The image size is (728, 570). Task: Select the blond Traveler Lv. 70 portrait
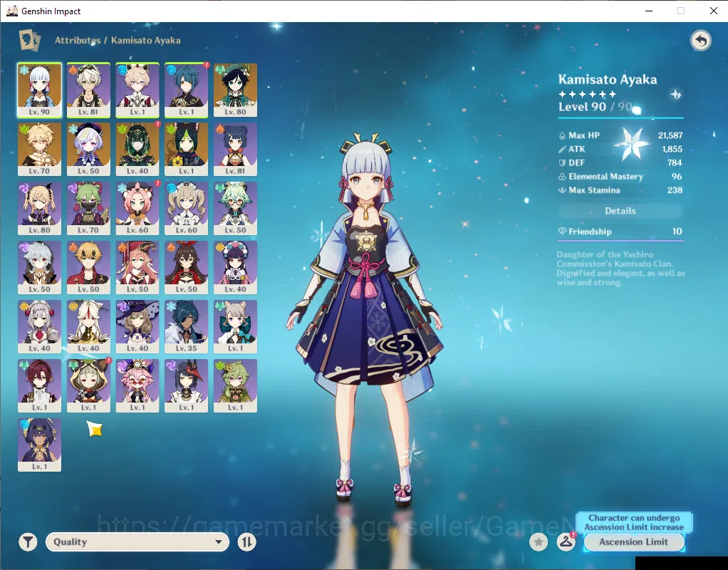pos(39,149)
